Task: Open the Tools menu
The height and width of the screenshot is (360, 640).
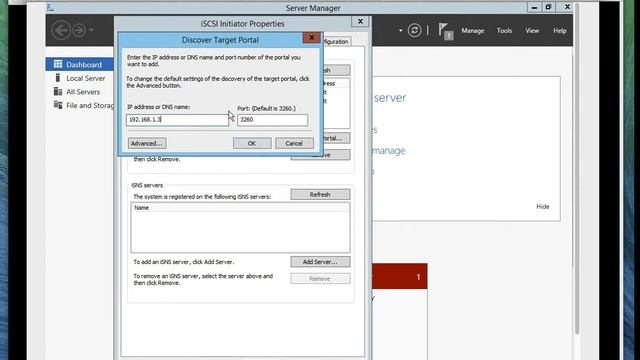Action: click(x=504, y=31)
